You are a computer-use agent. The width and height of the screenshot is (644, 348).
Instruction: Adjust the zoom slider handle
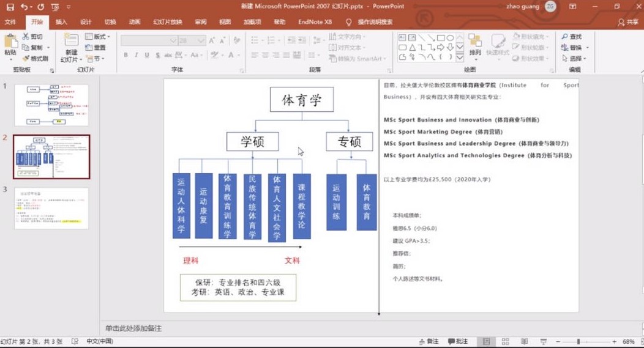[578, 341]
